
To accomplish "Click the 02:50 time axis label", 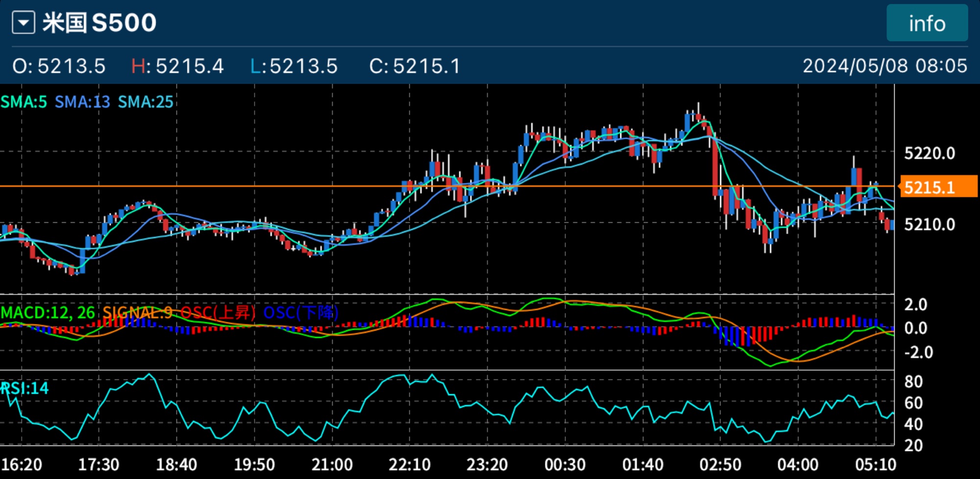I will pos(720,464).
